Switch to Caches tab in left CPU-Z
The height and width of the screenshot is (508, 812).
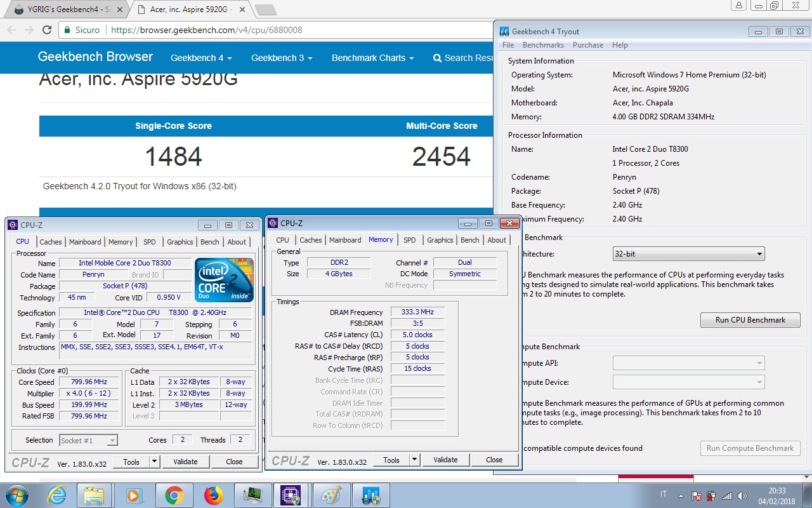click(51, 242)
